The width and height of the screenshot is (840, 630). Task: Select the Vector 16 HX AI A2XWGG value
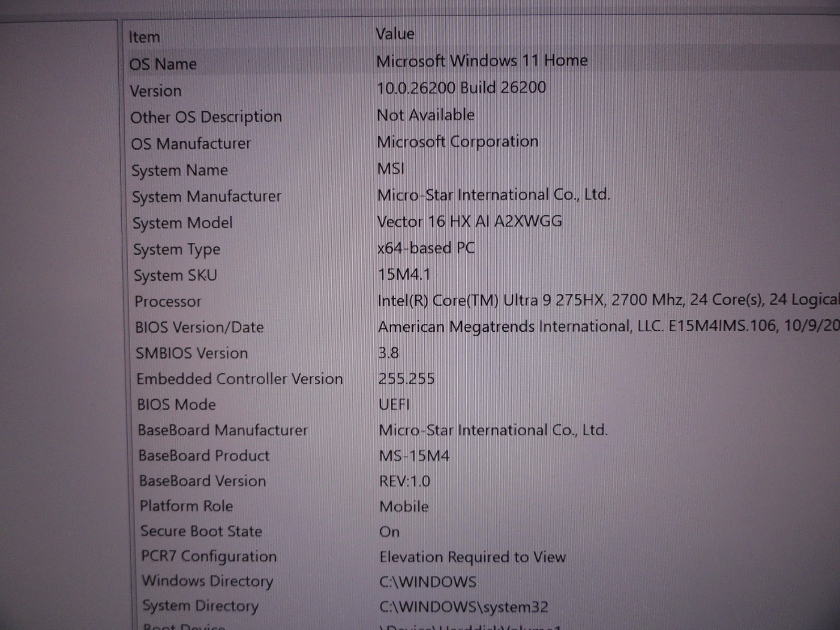(470, 221)
